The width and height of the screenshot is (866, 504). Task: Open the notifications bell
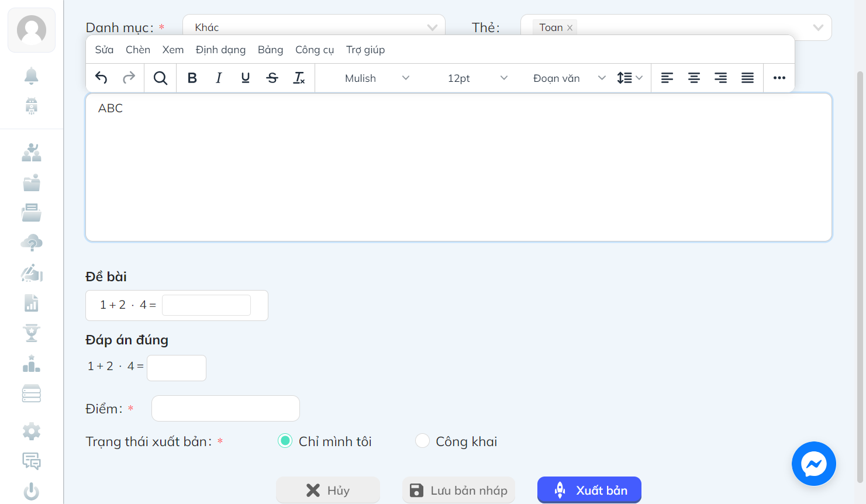coord(32,75)
